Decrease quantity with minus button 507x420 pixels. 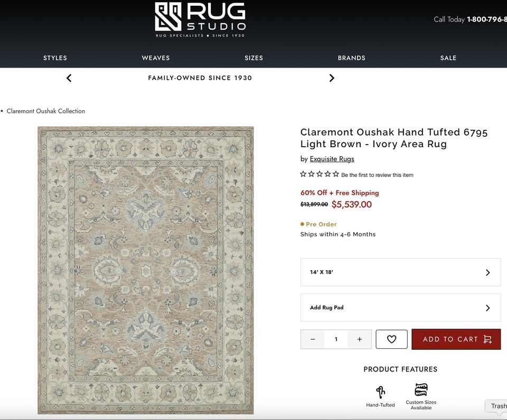point(313,339)
